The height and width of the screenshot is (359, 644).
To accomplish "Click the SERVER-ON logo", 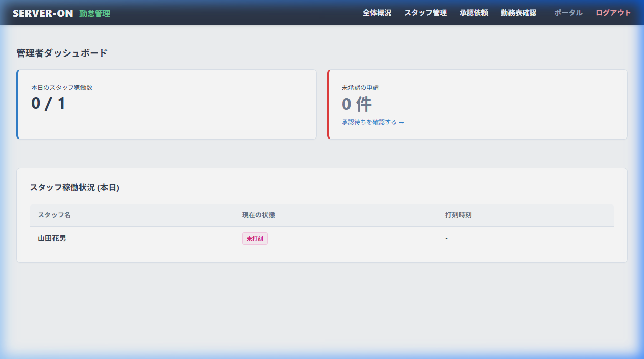I will coord(43,13).
